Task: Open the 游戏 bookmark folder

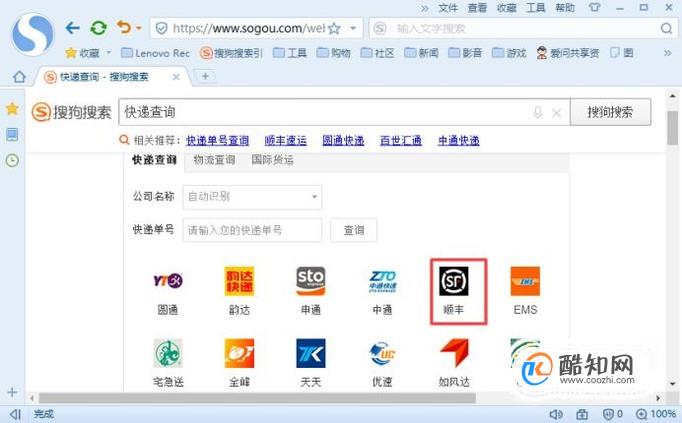Action: [x=509, y=53]
